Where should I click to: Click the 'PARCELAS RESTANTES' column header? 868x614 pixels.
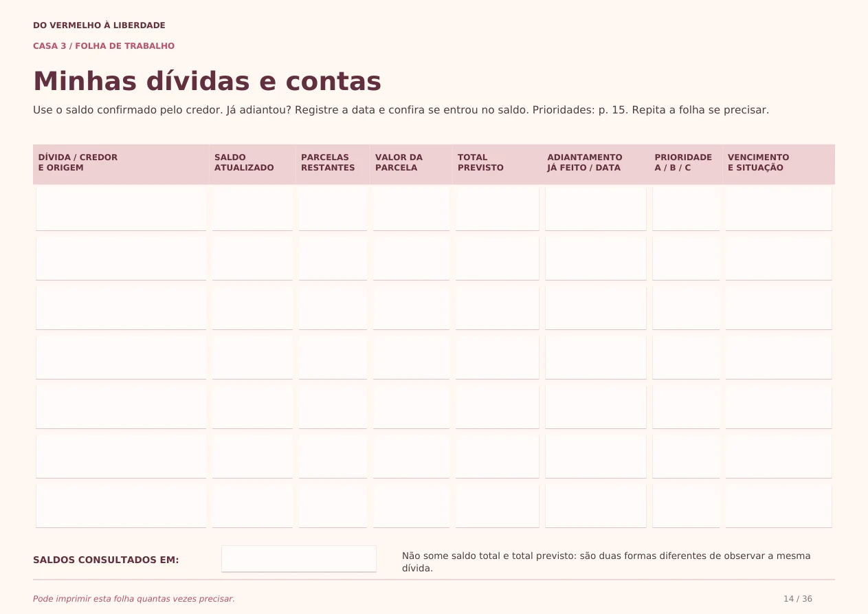(x=333, y=164)
